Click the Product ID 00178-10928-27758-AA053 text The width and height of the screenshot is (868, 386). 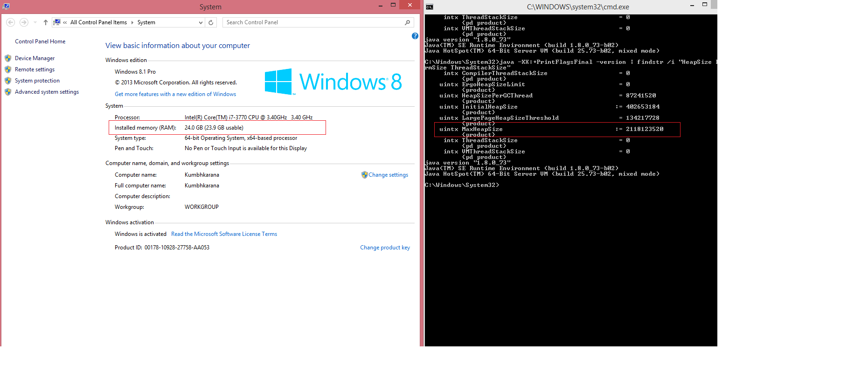(x=162, y=248)
